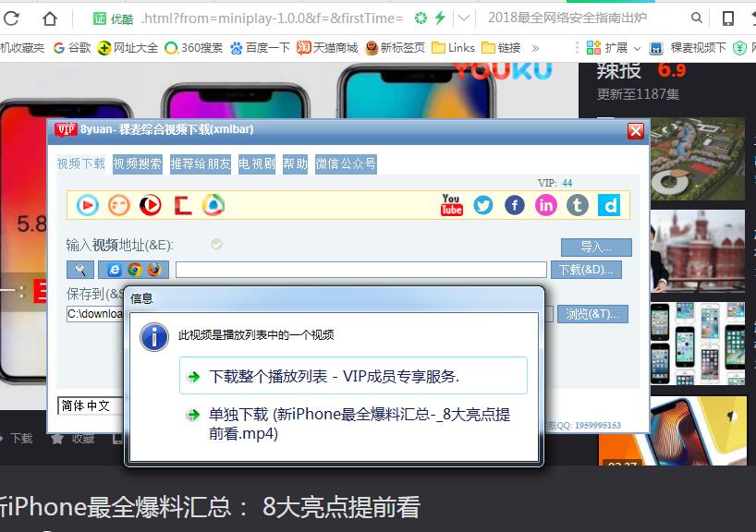The height and width of the screenshot is (532, 756).
Task: Choose the red LeTV bracket icon
Action: tap(183, 205)
